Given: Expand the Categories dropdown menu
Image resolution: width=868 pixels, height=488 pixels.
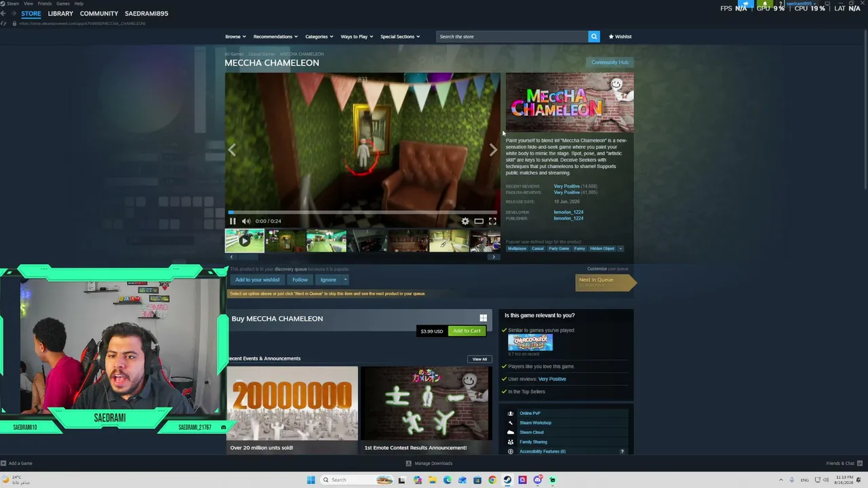Looking at the screenshot, I should [319, 37].
